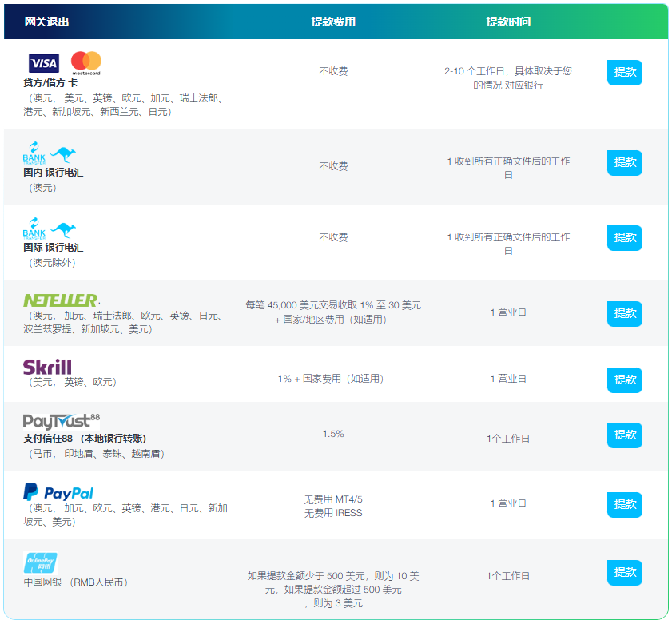Viewport: 672px width, 624px height.
Task: Click (澳元) under 国内 银行电汇
Action: (x=42, y=188)
